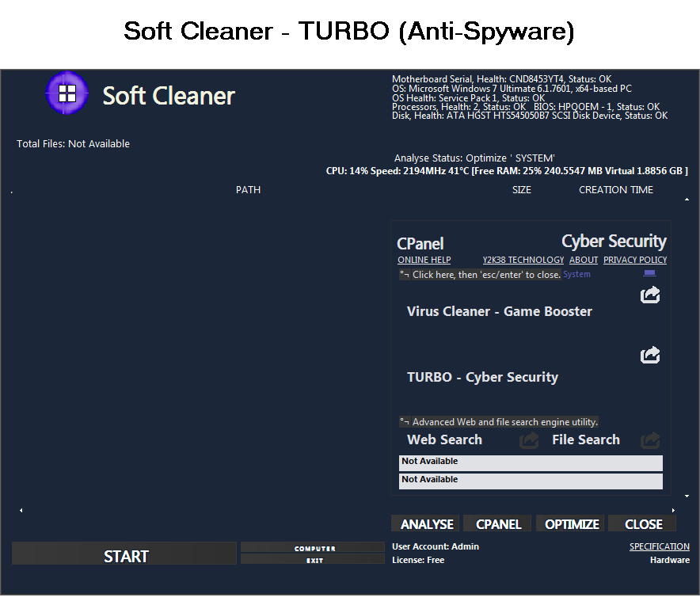
Task: Open the CPANEL button
Action: click(498, 523)
